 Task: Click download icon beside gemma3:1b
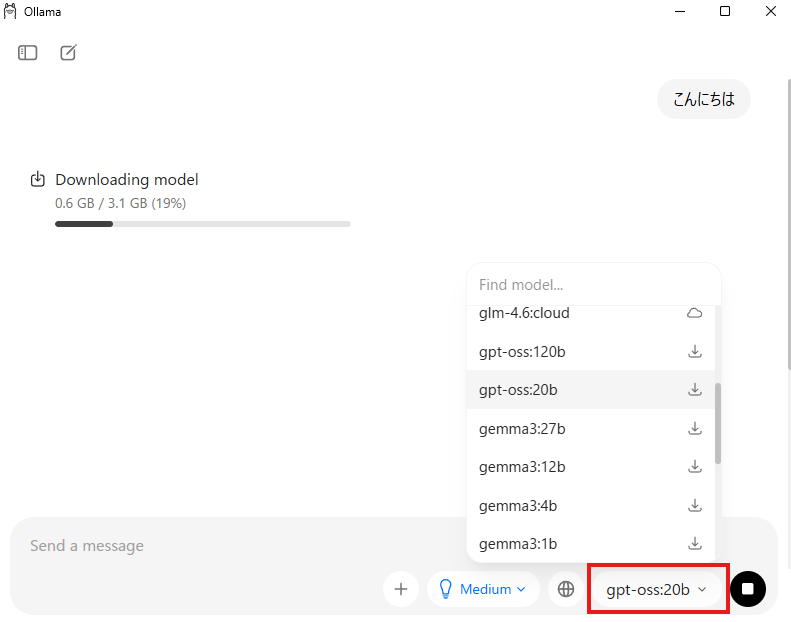click(x=695, y=544)
